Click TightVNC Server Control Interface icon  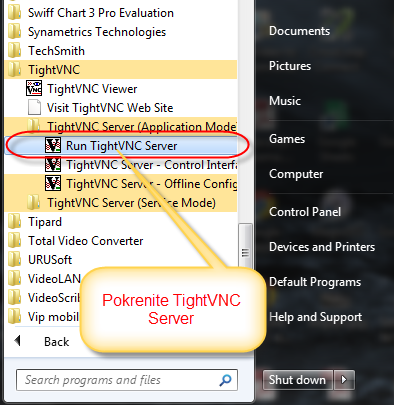coord(53,164)
